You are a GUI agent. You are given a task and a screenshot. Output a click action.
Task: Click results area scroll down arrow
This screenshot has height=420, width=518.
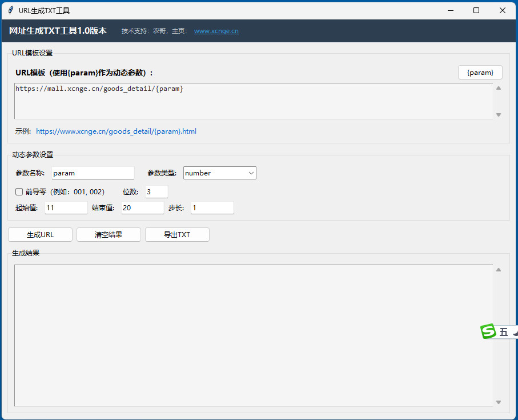click(499, 402)
